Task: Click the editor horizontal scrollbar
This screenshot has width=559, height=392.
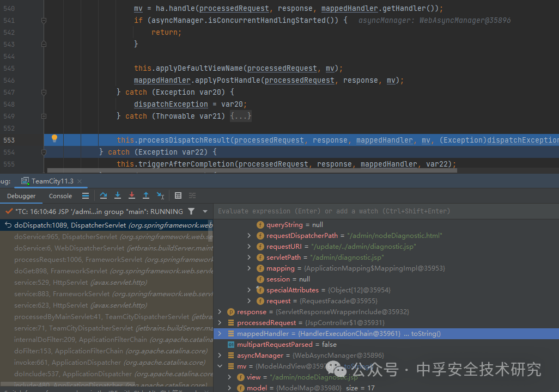Action: pyautogui.click(x=252, y=171)
